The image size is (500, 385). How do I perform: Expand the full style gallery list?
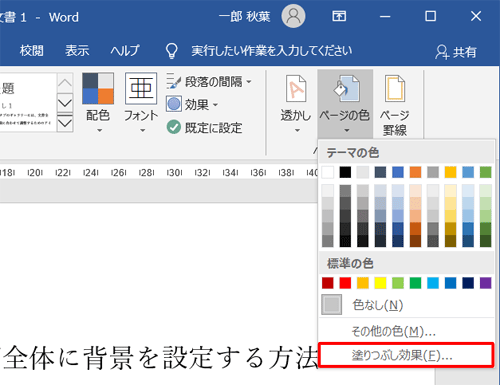(x=65, y=122)
